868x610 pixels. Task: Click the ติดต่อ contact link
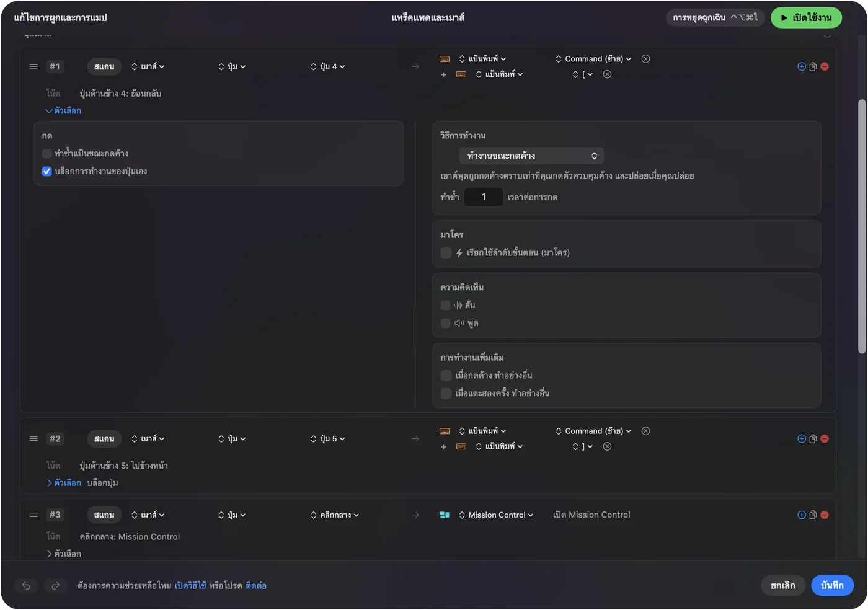[256, 585]
